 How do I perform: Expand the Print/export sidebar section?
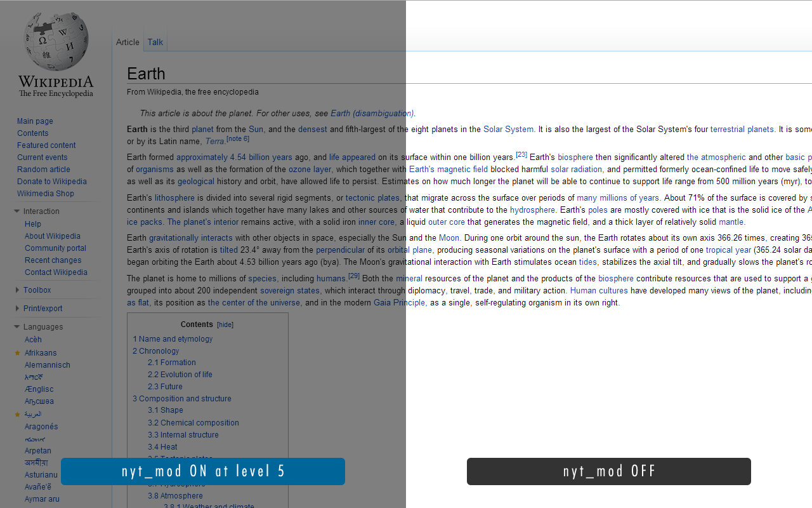[17, 309]
